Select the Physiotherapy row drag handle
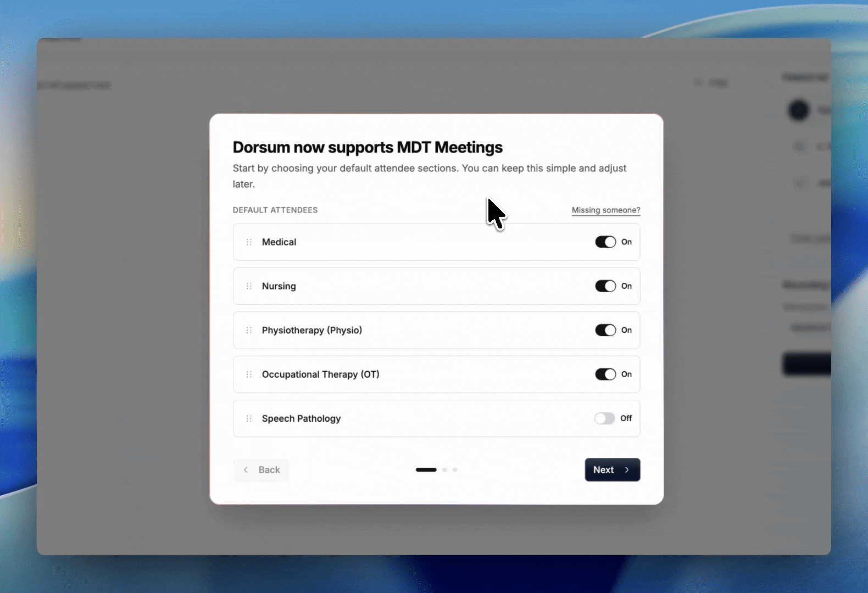The width and height of the screenshot is (868, 593). coord(249,330)
